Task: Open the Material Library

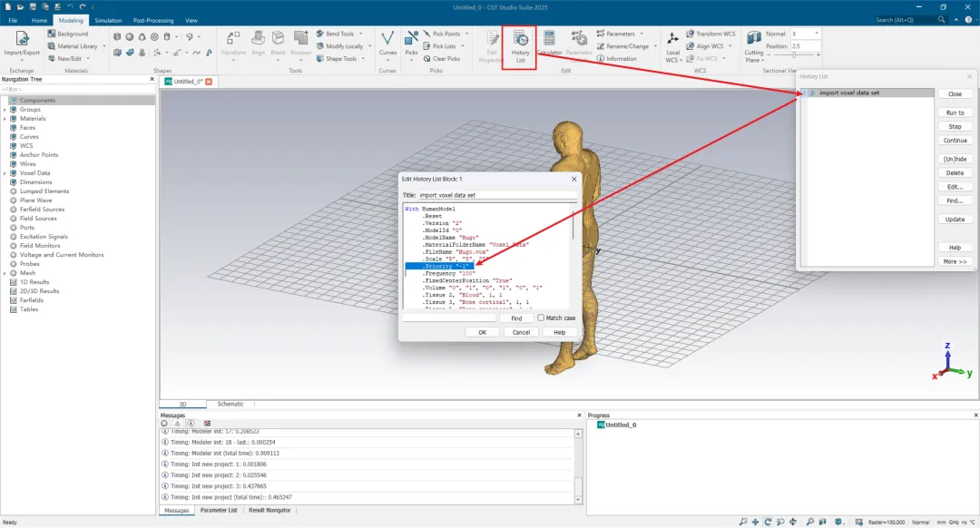Action: [73, 46]
